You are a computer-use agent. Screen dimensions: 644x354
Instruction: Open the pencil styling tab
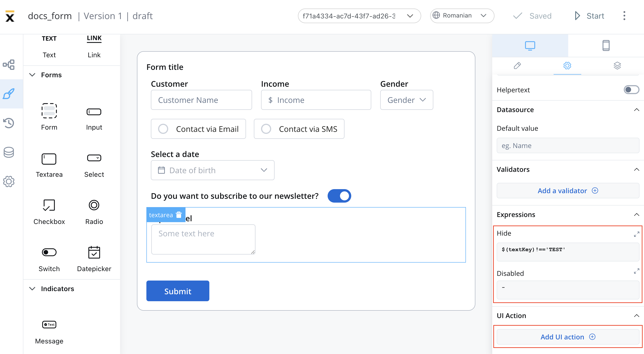point(517,66)
